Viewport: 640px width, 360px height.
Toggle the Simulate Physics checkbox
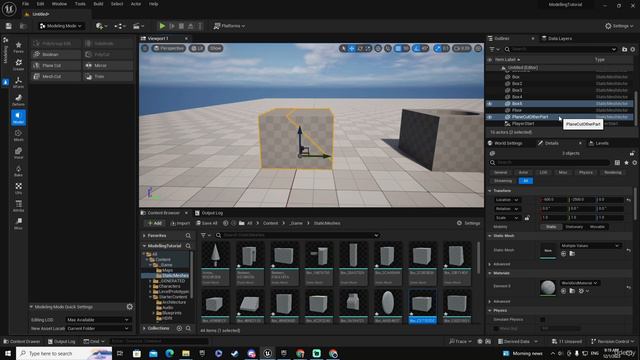pyautogui.click(x=542, y=320)
